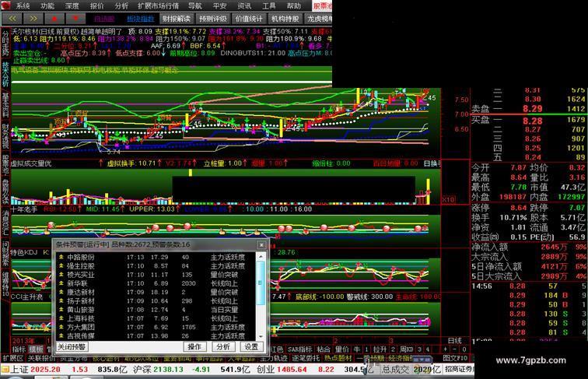Open the 扩展区 tab
The width and height of the screenshot is (588, 379).
12,358
